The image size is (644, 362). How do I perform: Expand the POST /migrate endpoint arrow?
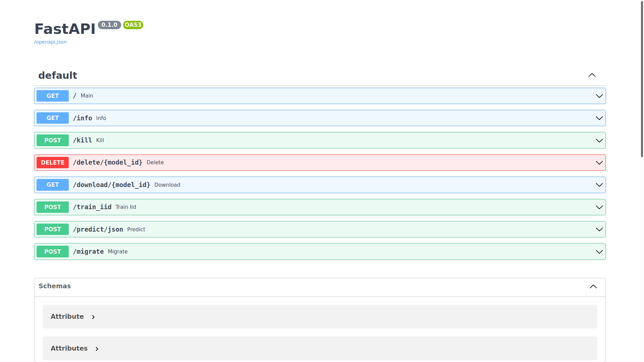coord(599,252)
